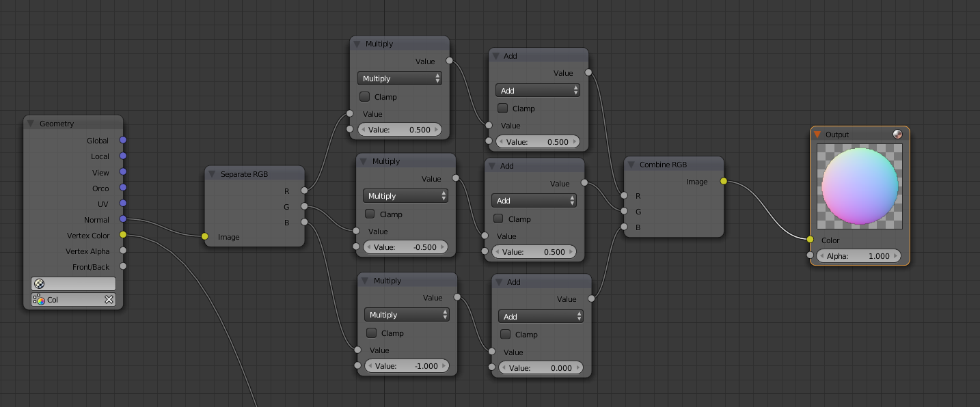
Task: Click the vertex color icon beside Col
Action: tap(40, 300)
